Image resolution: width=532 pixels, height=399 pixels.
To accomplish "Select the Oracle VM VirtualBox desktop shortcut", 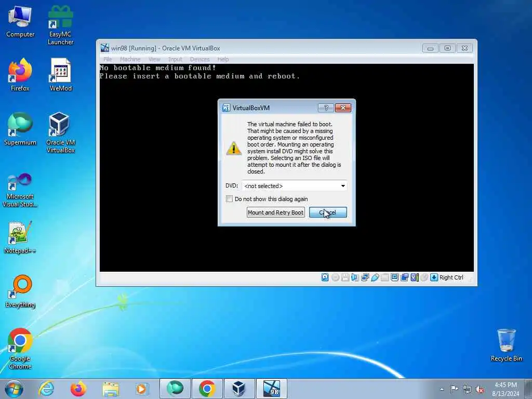I will [60, 133].
